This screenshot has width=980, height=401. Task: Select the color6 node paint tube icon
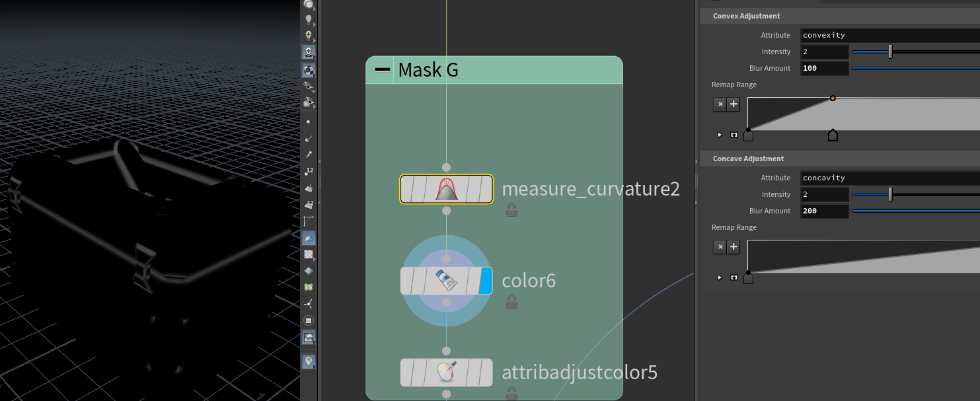coord(446,281)
